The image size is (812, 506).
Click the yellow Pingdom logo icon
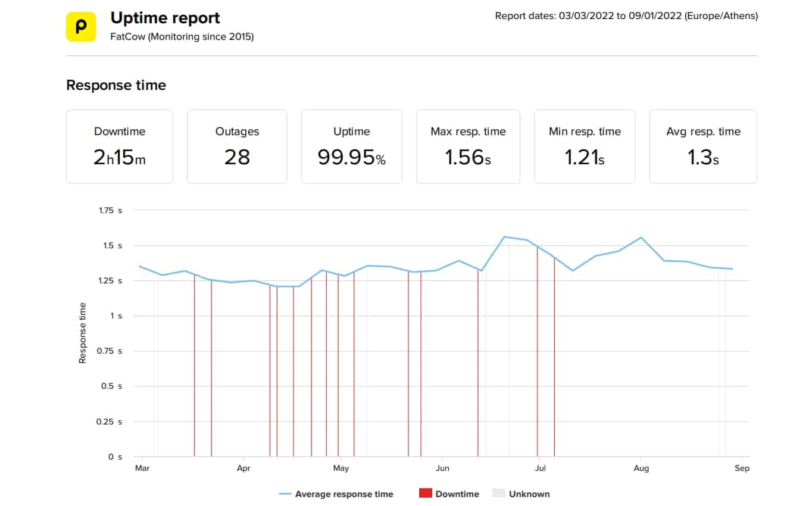click(81, 27)
